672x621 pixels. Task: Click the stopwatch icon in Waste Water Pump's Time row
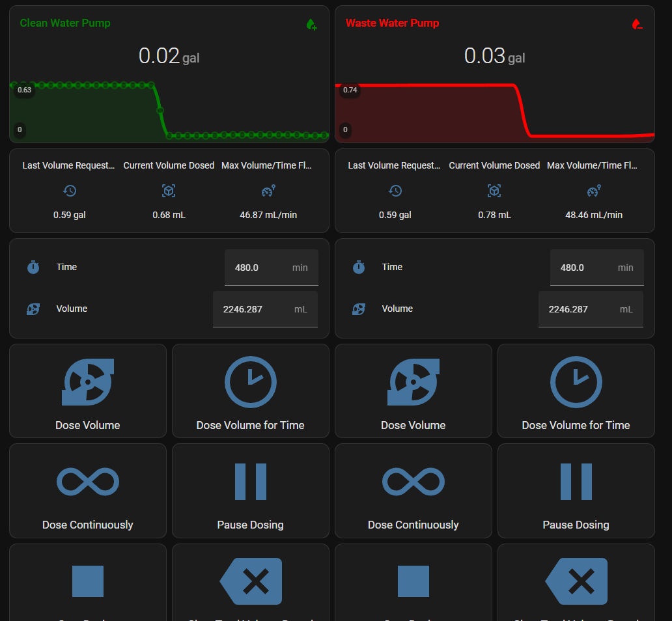click(359, 267)
